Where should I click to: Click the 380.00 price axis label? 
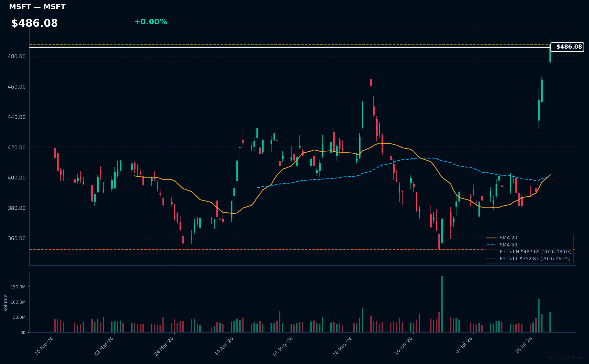point(17,208)
